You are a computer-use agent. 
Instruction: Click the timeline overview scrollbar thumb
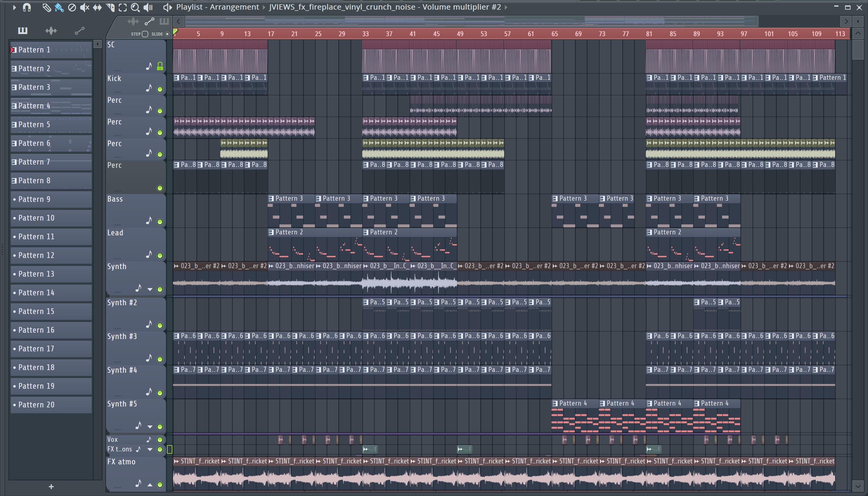[x=472, y=21]
